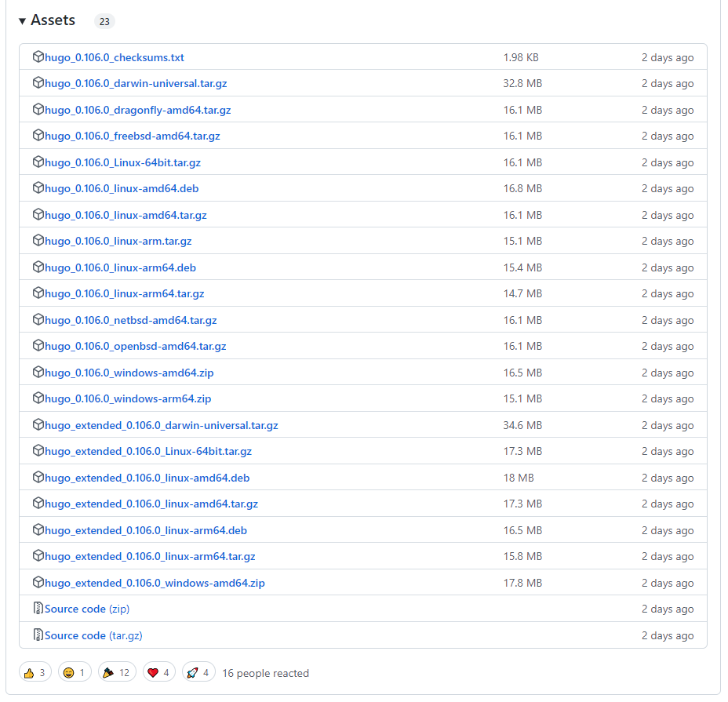The image size is (728, 702).
Task: Download hugo_0.106.0_windows-arm64.zip
Action: tap(128, 398)
